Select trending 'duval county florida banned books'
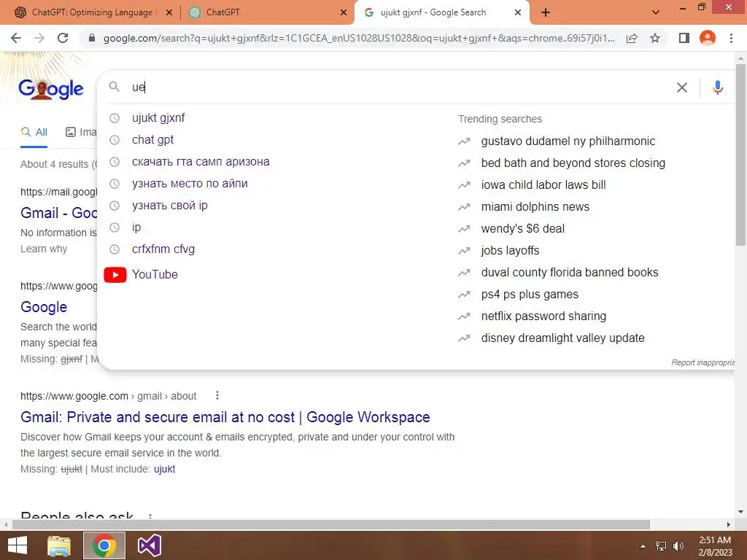 point(569,273)
